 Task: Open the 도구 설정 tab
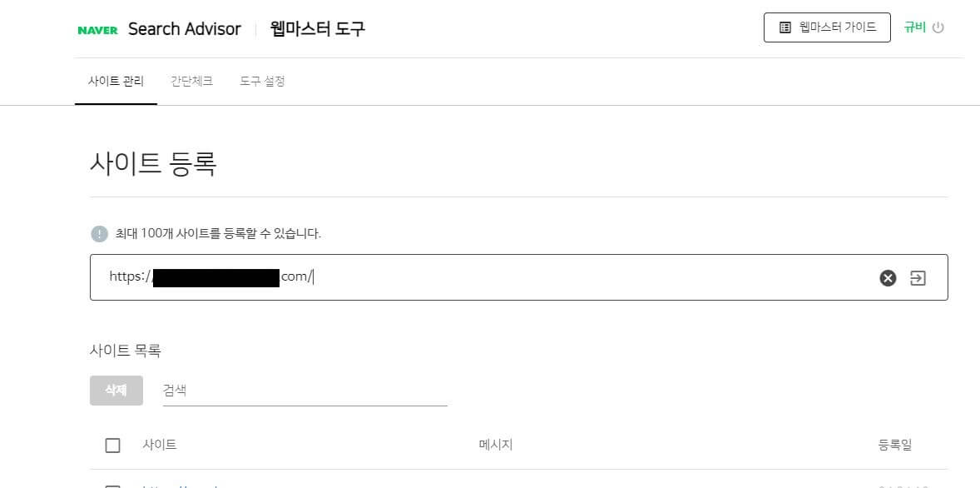click(262, 81)
